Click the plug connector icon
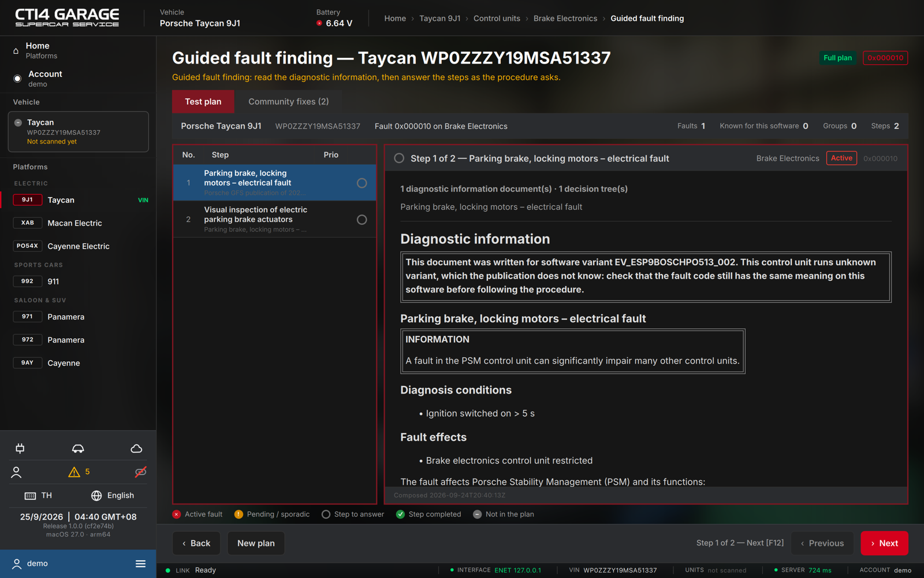Viewport: 924px width, 578px height. click(x=20, y=449)
